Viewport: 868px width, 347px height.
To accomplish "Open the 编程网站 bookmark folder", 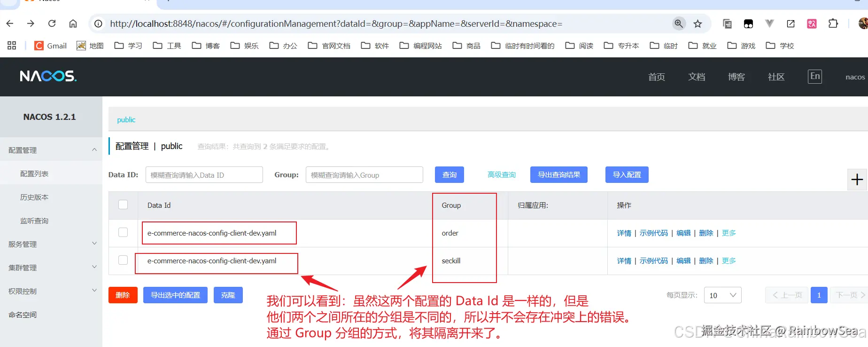I will 421,46.
